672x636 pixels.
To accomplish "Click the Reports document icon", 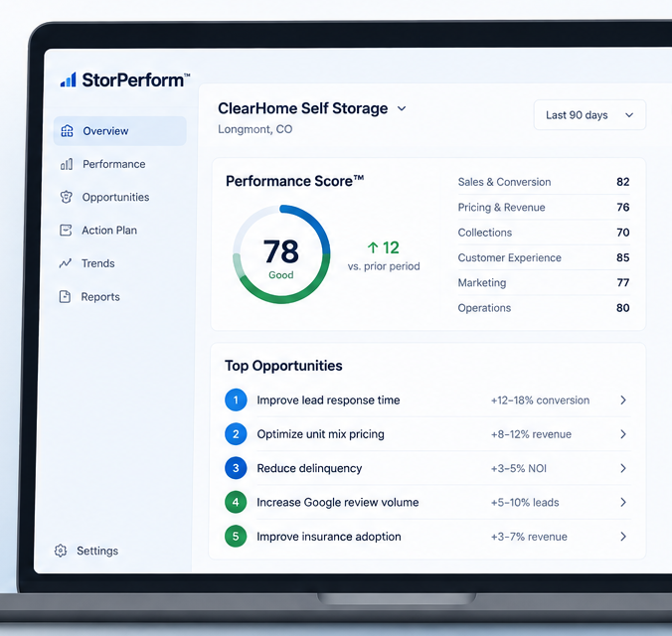I will (x=65, y=296).
